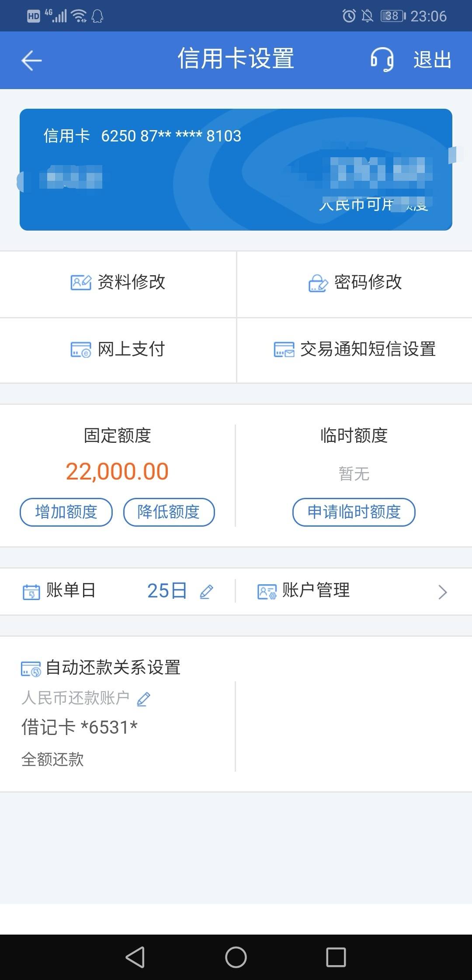Click the 账单日 calendar icon
472x980 pixels.
point(31,592)
